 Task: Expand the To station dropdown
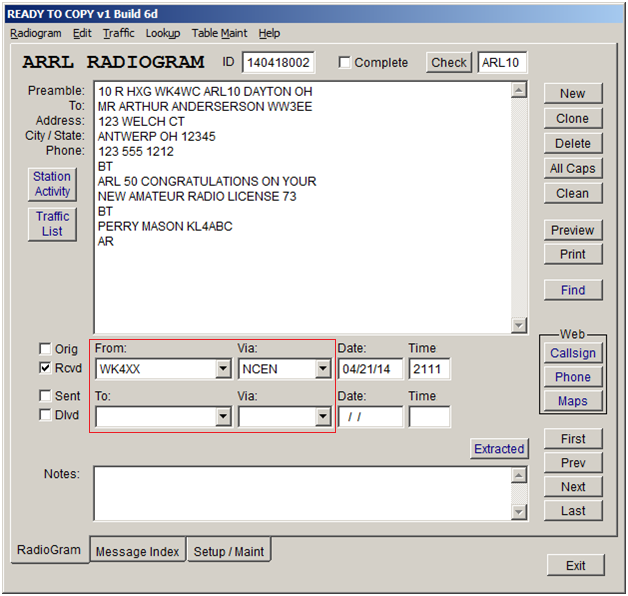pyautogui.click(x=223, y=417)
